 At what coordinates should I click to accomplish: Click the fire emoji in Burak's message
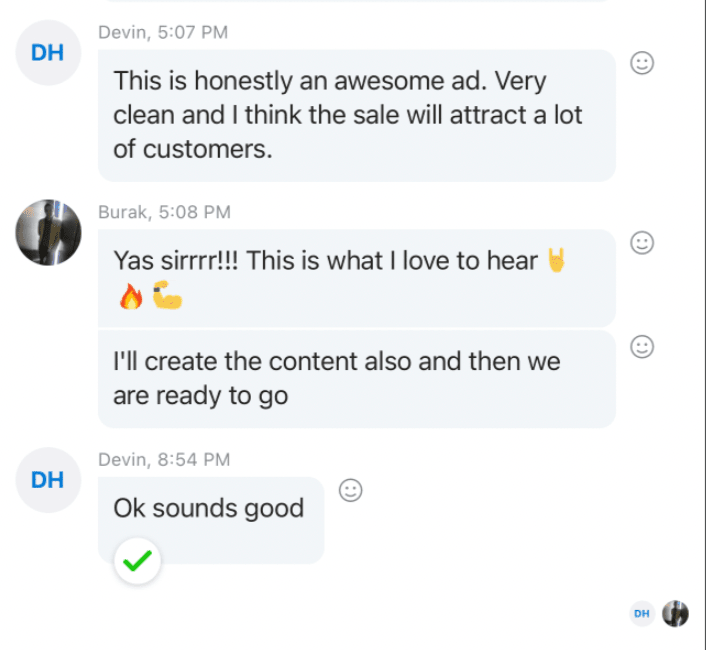[x=131, y=296]
